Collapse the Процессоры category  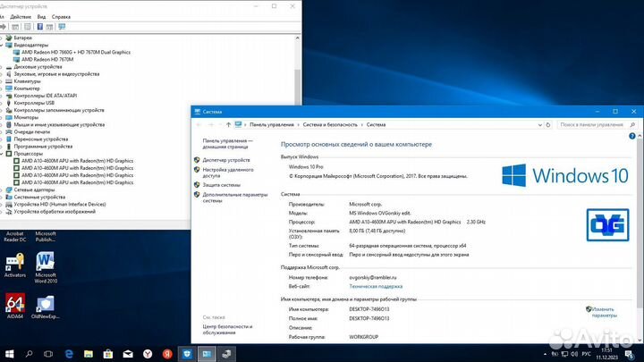[1, 154]
